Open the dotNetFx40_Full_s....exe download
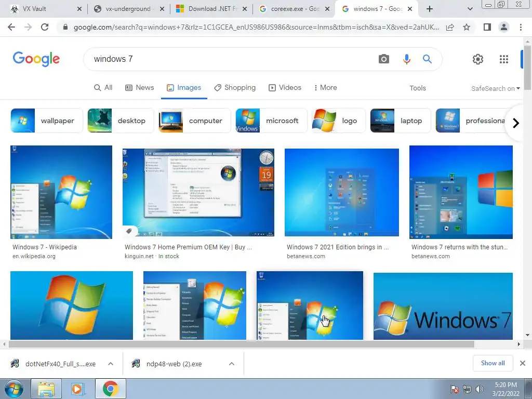The height and width of the screenshot is (399, 532). tap(54, 364)
